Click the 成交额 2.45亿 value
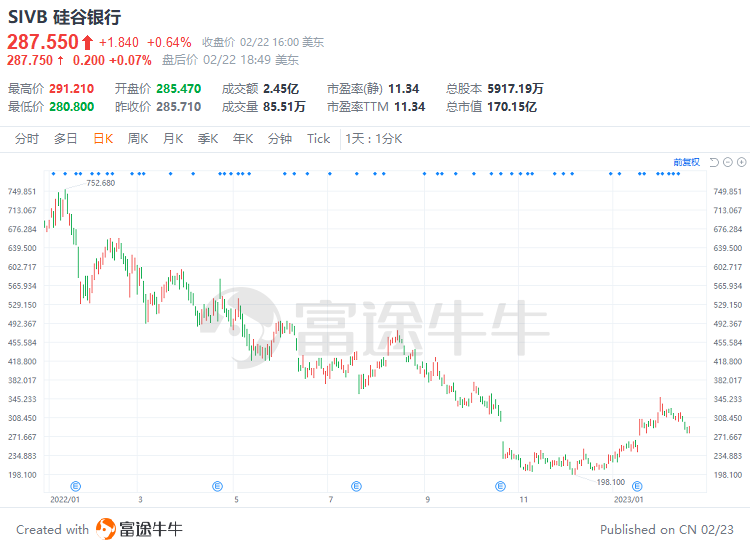Screen dimensions: 750x550 [x=281, y=89]
